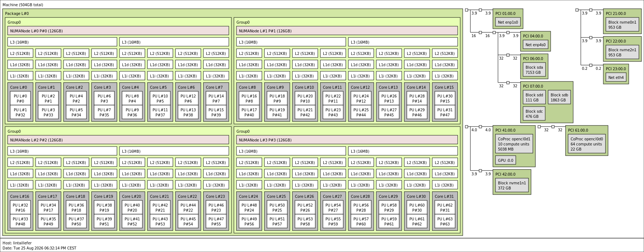Select PU L#6 P#3 box
Image resolution: width=644 pixels, height=252 pixels.
coord(104,99)
